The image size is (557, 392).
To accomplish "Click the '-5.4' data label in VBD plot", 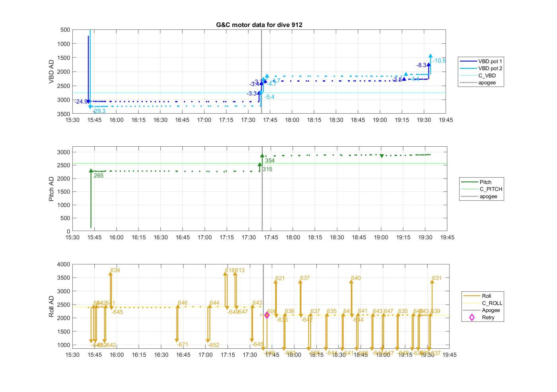I will pyautogui.click(x=269, y=97).
